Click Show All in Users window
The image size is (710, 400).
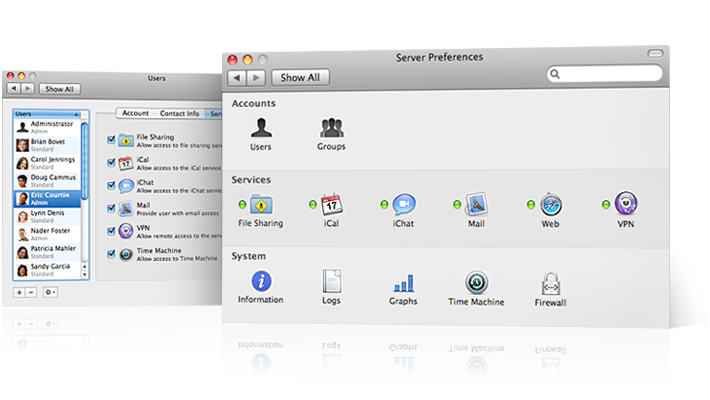click(59, 89)
